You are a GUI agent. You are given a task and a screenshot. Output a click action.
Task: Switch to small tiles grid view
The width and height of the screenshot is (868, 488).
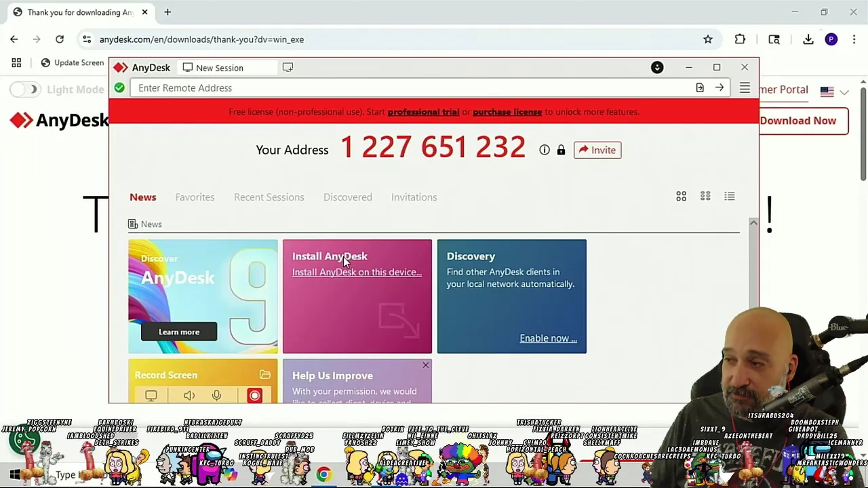coord(705,197)
